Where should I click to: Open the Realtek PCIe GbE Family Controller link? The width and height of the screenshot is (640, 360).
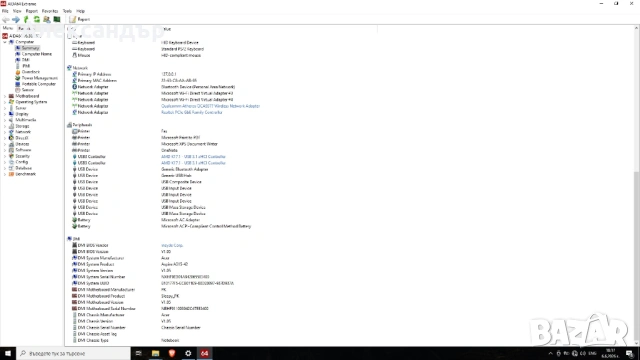tap(191, 112)
